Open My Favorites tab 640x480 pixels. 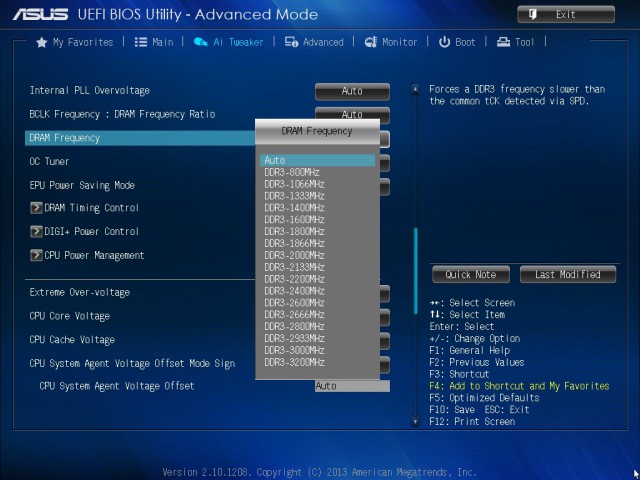point(75,42)
